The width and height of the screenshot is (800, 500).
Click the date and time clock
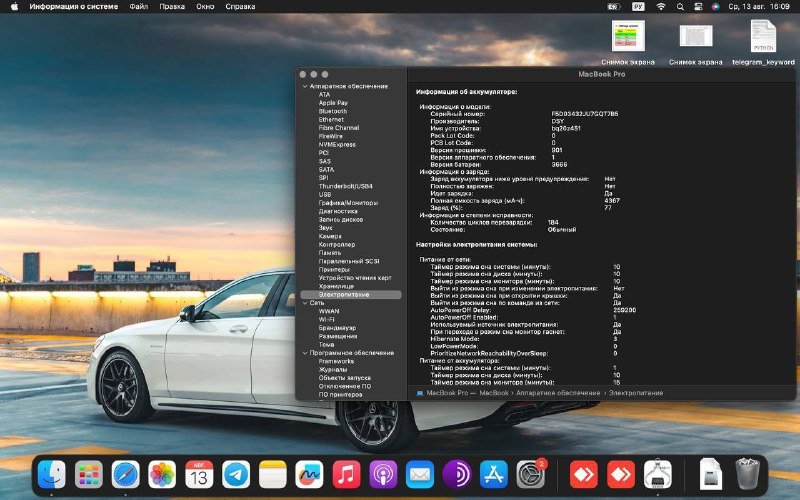coord(759,7)
